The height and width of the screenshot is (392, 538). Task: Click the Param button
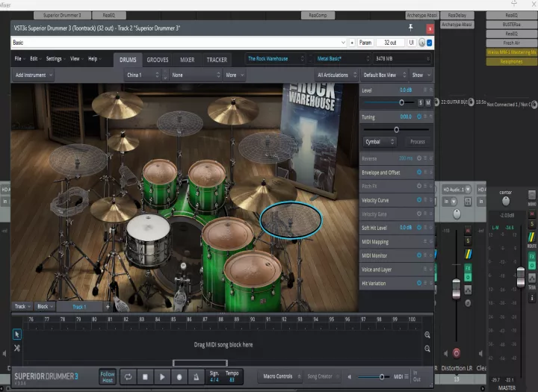365,43
